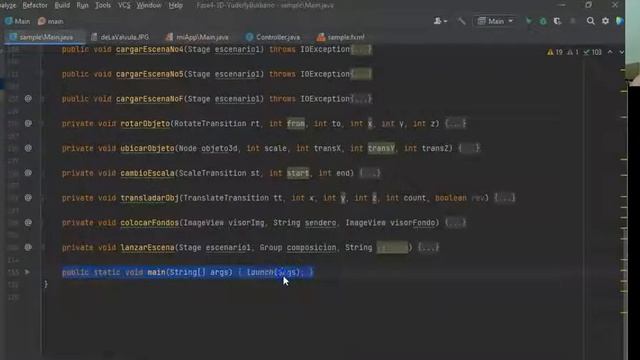Click gutter icon beside rotarObjeto

28,123
